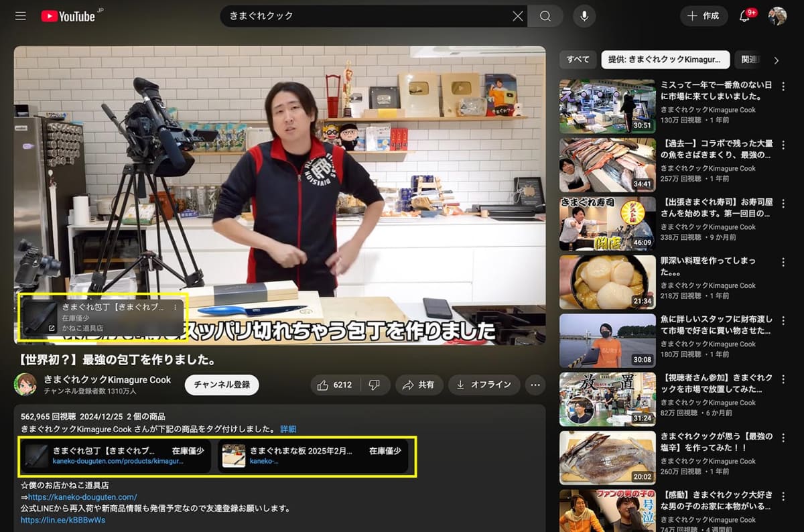The width and height of the screenshot is (804, 532).
Task: Play thumbnail with 46:09 duration
Action: click(x=608, y=224)
